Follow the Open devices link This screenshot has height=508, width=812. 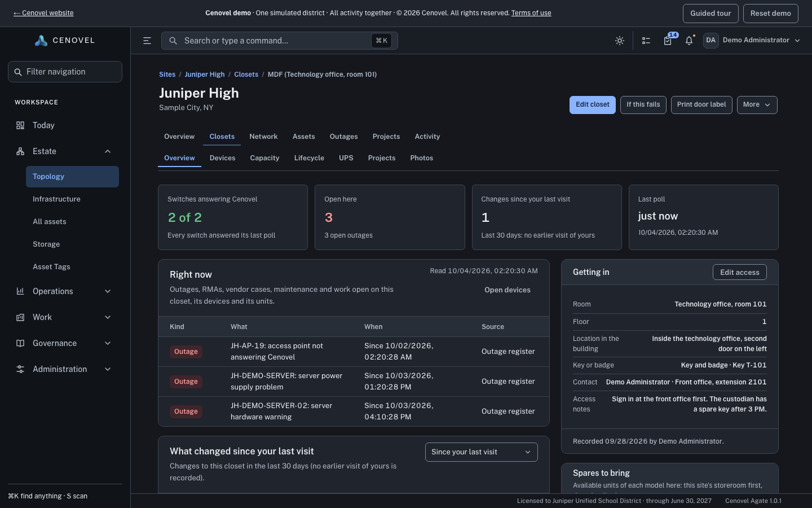[507, 290]
